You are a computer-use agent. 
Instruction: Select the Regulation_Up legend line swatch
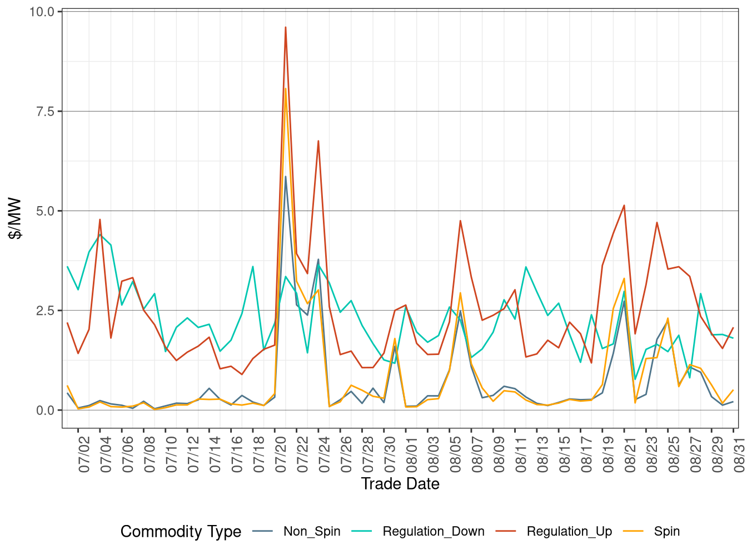506,532
